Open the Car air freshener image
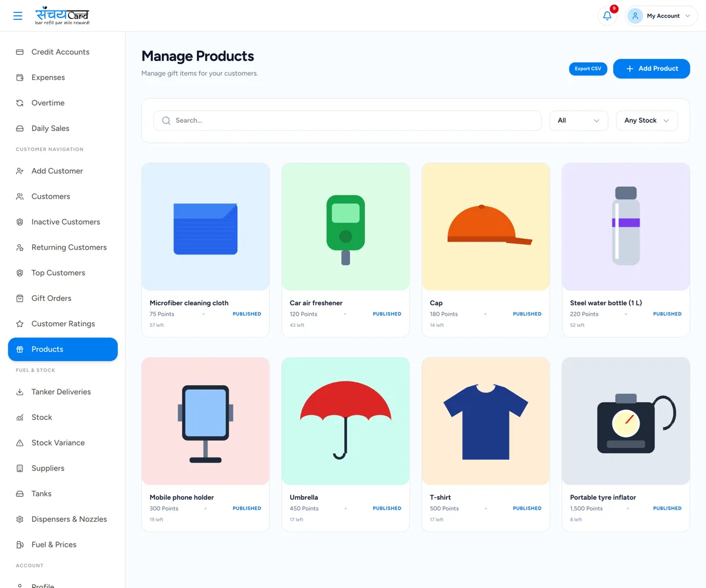Viewport: 706px width, 588px height. click(345, 227)
